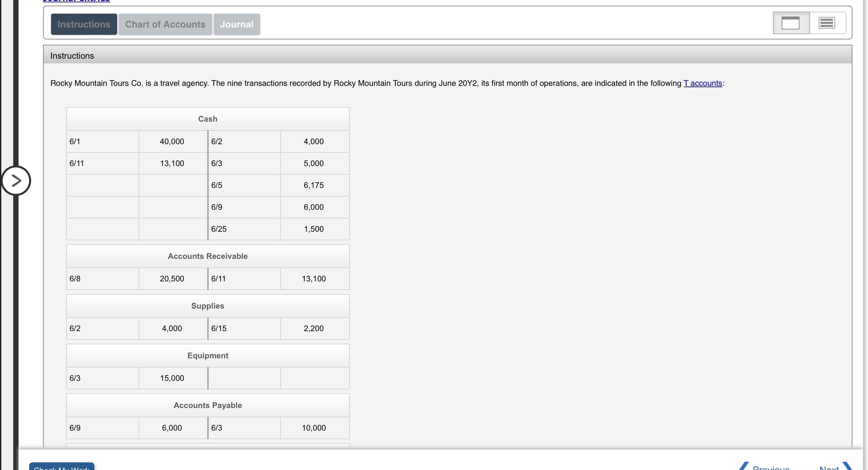Click the Accounts Receivable table header
Image resolution: width=868 pixels, height=470 pixels.
coord(208,256)
